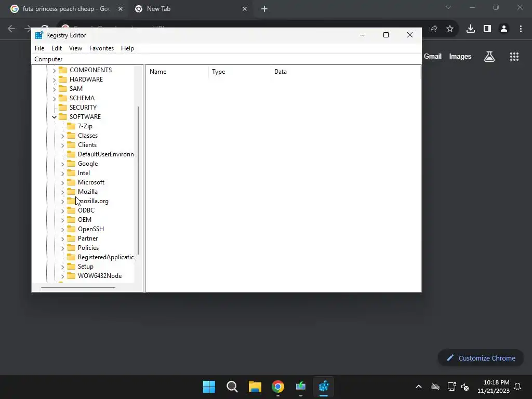The image size is (532, 399).
Task: Bookmark this page with star icon
Action: (450, 29)
